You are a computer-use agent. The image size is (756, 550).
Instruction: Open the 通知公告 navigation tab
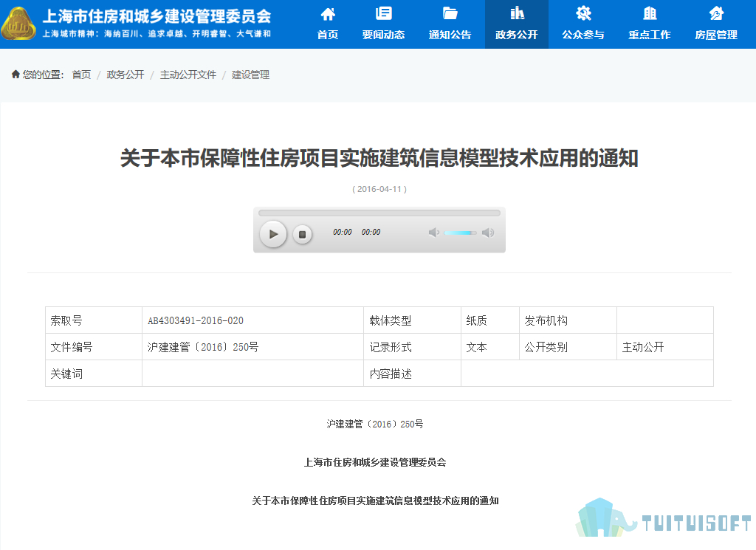(x=450, y=24)
